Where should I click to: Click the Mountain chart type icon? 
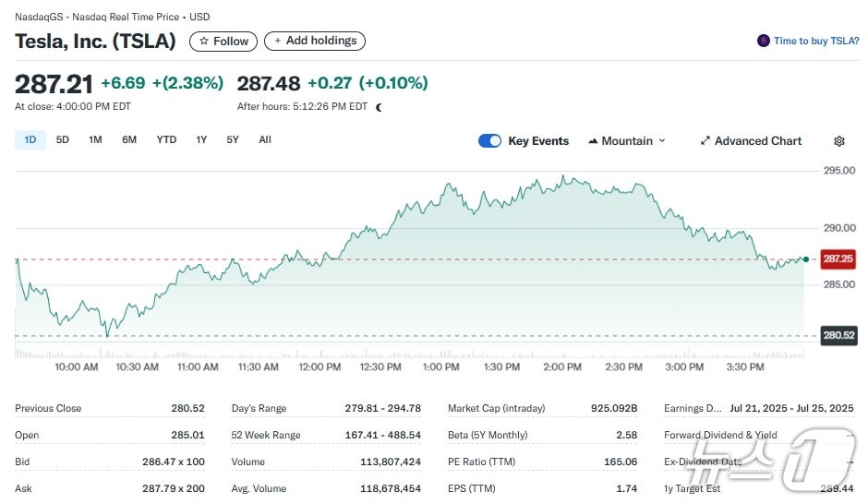click(x=593, y=141)
